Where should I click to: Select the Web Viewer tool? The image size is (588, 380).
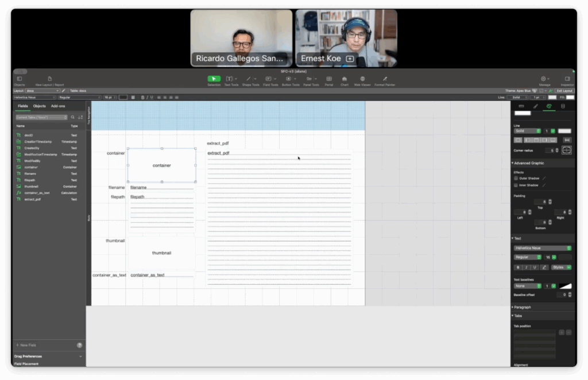point(362,79)
